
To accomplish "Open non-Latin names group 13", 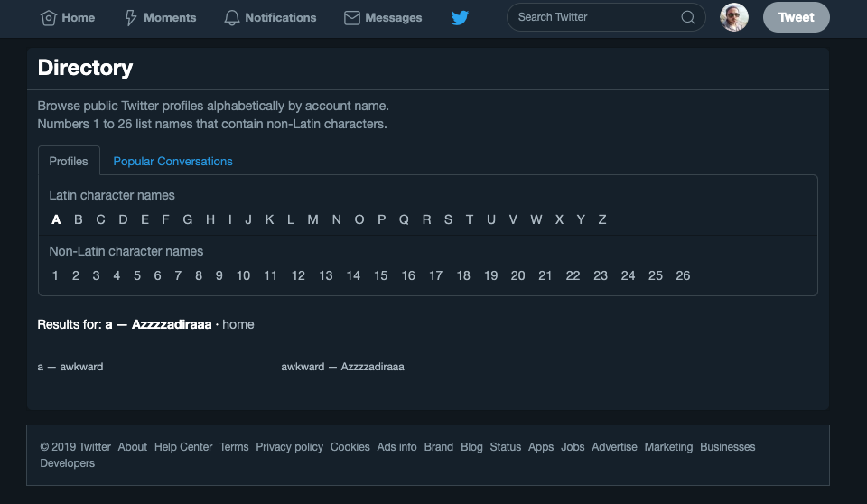I will click(x=326, y=275).
